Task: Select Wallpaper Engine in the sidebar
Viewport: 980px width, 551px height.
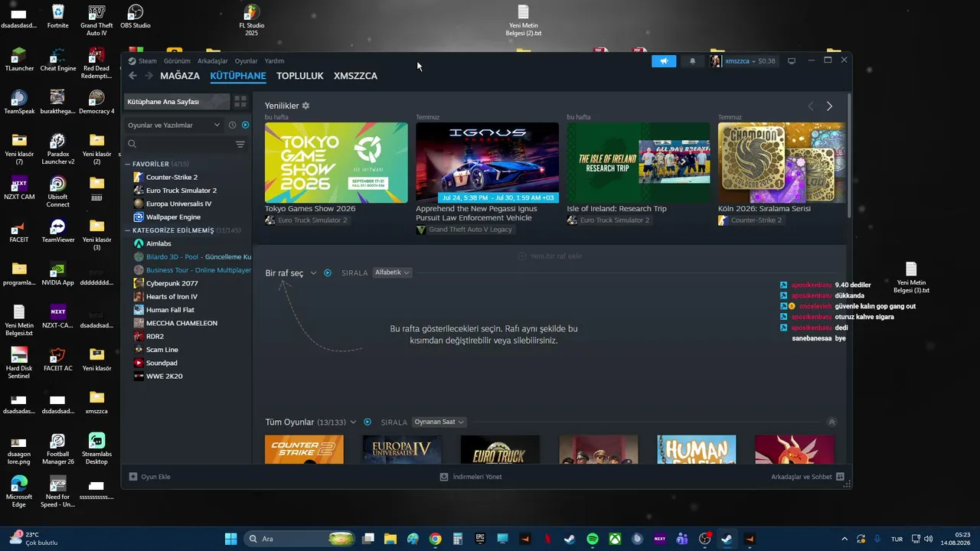Action: point(173,217)
